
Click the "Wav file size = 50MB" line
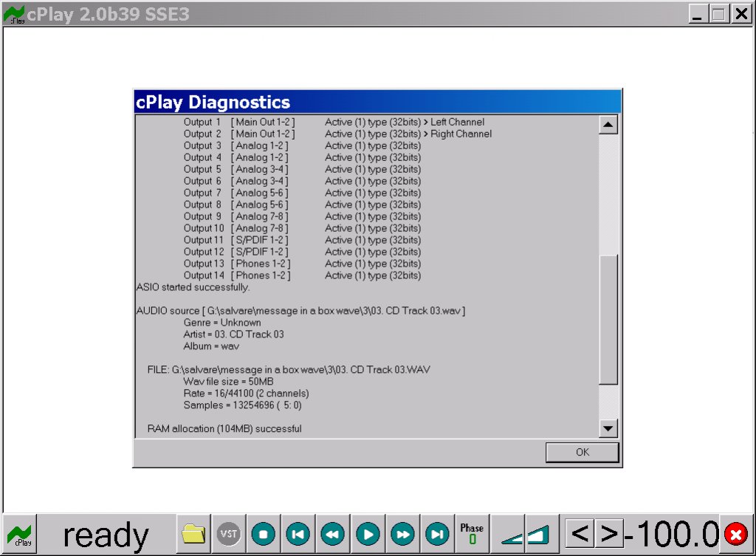[x=229, y=382]
